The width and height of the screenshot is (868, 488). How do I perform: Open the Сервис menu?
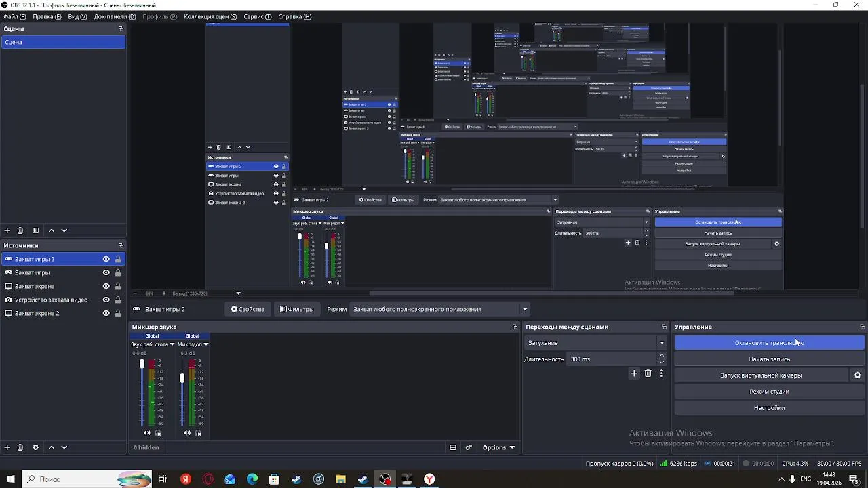[258, 16]
